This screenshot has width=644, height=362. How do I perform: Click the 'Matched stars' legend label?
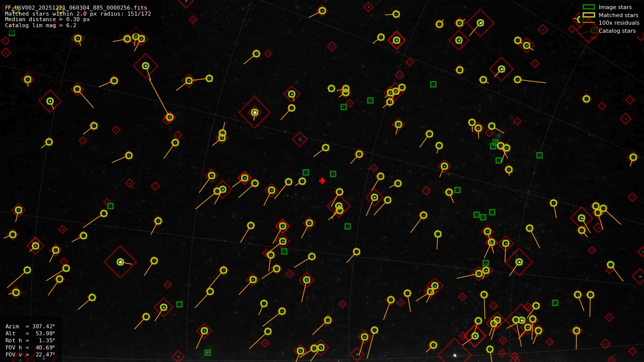point(618,15)
